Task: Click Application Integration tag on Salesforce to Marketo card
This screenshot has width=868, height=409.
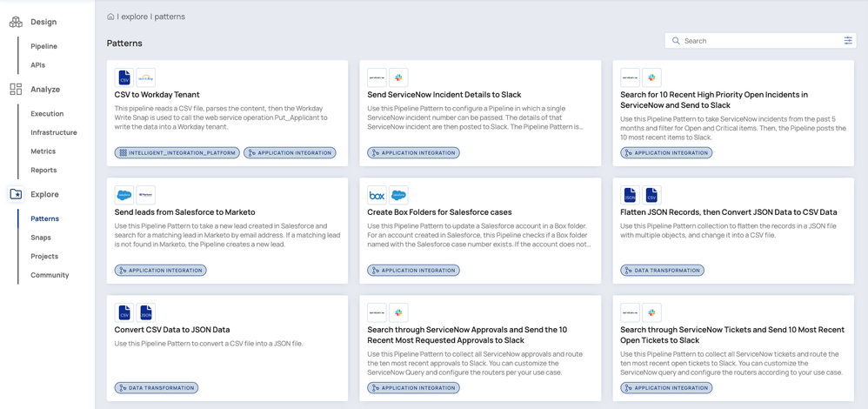Action: pyautogui.click(x=161, y=271)
